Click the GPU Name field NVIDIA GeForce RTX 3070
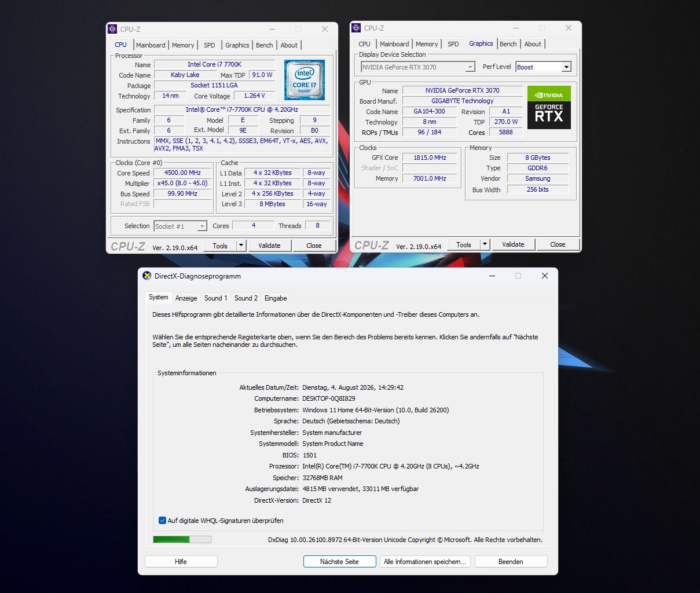 [462, 90]
